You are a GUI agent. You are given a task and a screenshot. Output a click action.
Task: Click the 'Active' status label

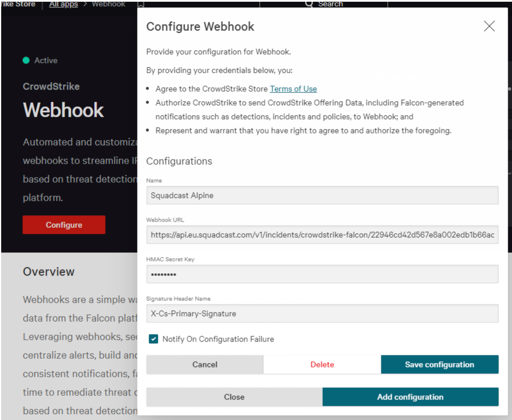[46, 60]
